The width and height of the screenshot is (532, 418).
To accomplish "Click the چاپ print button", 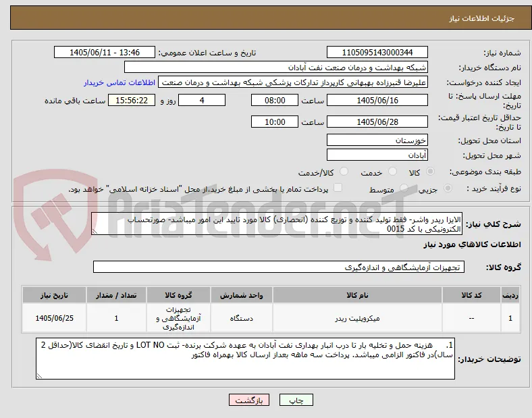I will [x=296, y=400].
